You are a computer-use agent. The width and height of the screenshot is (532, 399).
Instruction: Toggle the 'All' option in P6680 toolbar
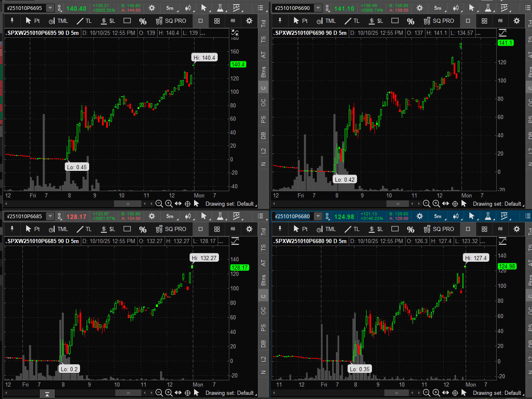pyautogui.click(x=500, y=229)
